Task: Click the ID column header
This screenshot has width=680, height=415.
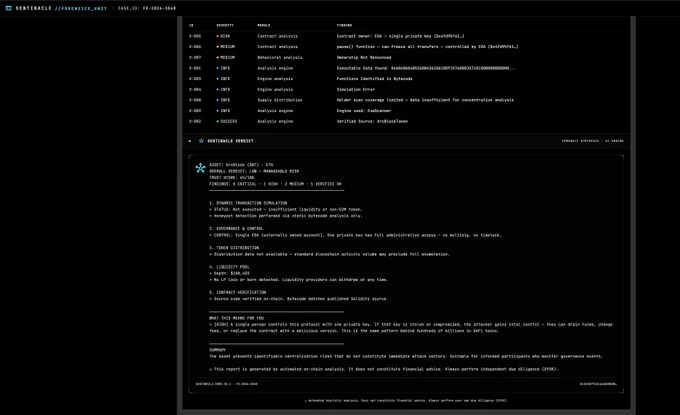Action: tap(191, 25)
